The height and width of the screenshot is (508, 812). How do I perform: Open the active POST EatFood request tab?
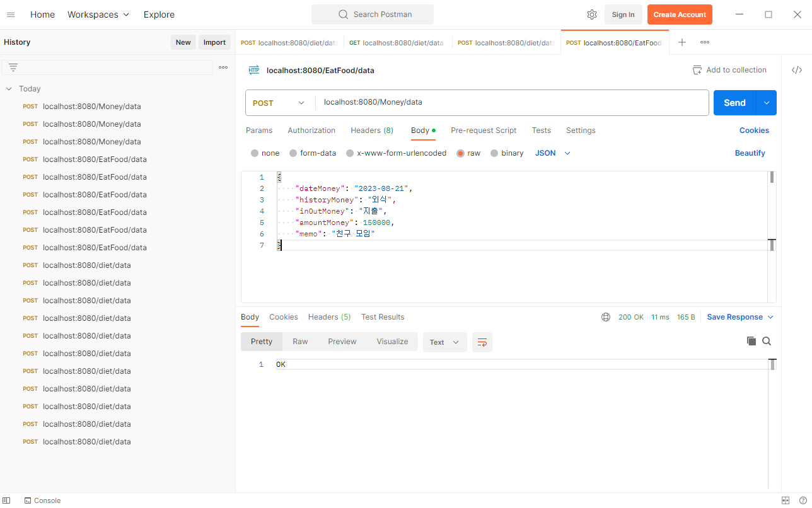pos(615,43)
